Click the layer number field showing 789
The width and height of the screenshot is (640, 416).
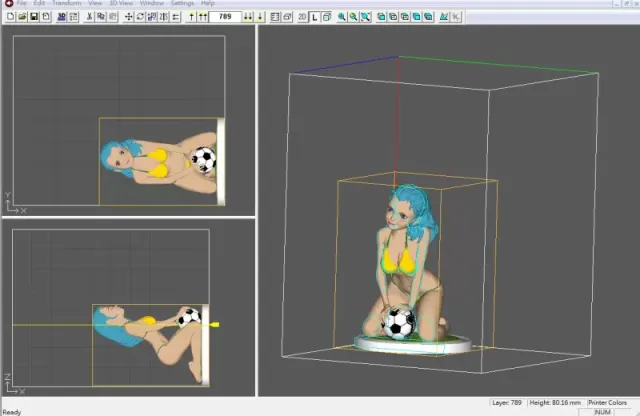[225, 17]
